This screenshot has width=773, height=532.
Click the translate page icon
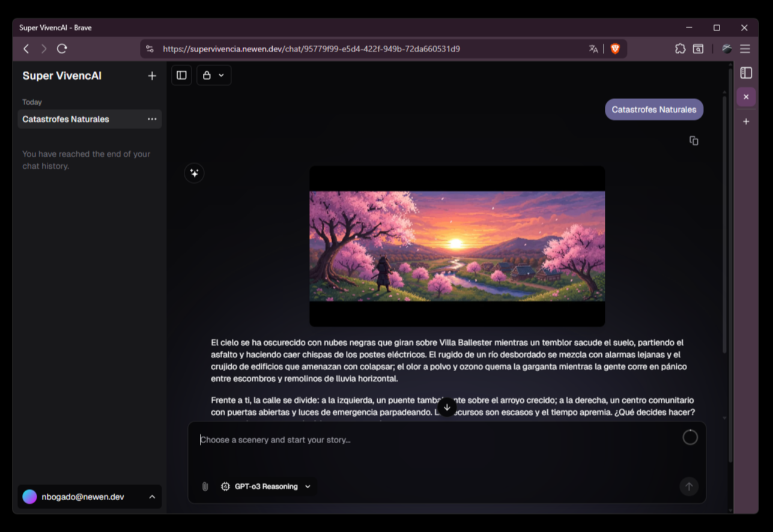pyautogui.click(x=593, y=49)
